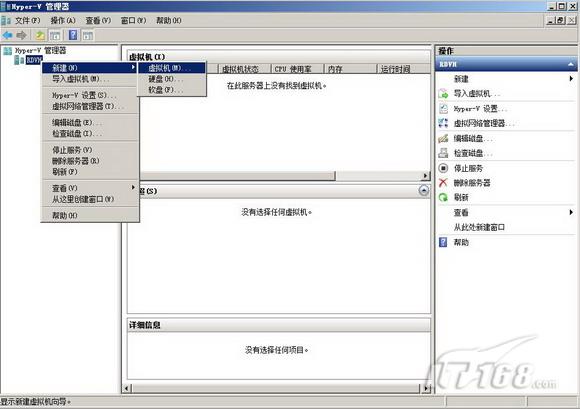580x409 pixels.
Task: Choose 软盘(F)... in the submenu
Action: click(x=172, y=90)
